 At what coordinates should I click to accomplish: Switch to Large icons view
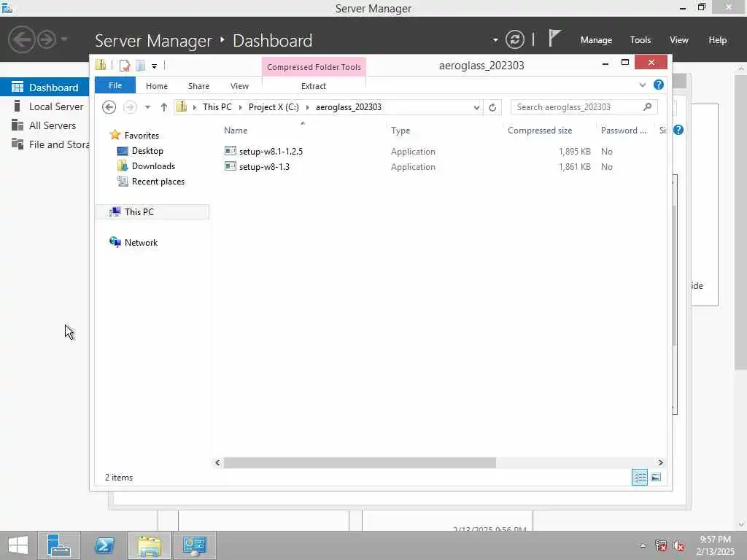(x=656, y=477)
